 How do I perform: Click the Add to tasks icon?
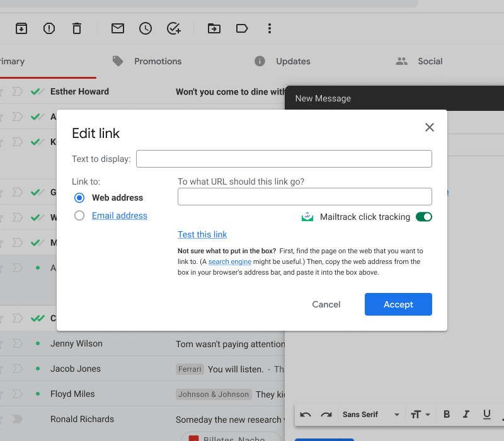click(174, 28)
